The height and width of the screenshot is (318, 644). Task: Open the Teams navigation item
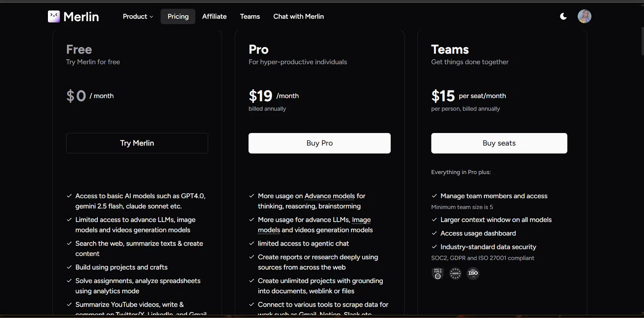[250, 16]
